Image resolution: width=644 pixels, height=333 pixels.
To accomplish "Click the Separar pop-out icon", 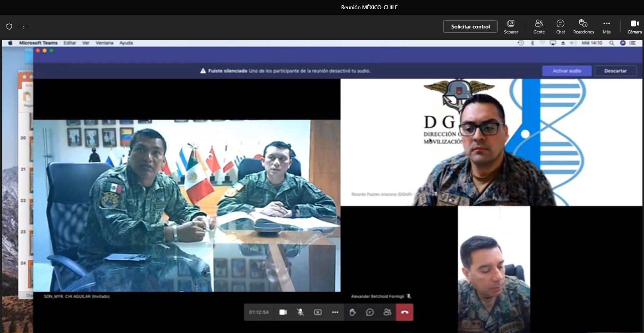I will click(511, 27).
